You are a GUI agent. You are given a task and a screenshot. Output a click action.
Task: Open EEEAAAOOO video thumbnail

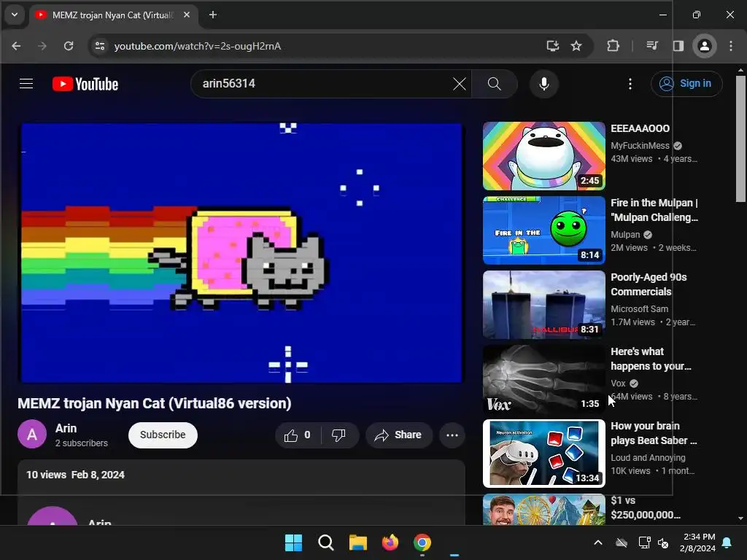click(x=544, y=156)
